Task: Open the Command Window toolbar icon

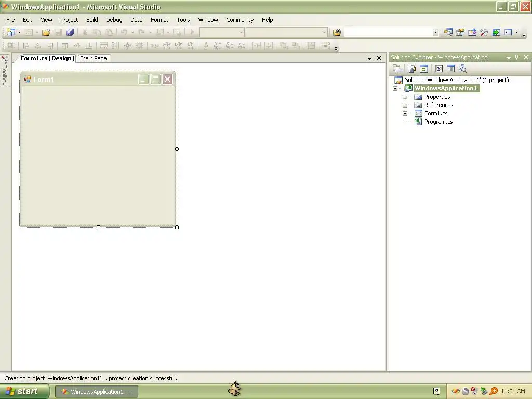Action: coord(508,32)
